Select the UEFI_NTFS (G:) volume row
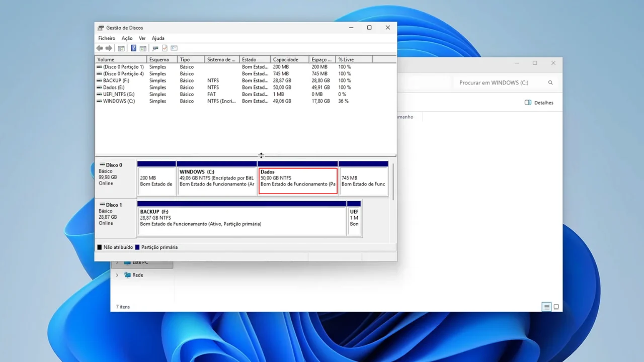The image size is (644, 362). [234, 94]
